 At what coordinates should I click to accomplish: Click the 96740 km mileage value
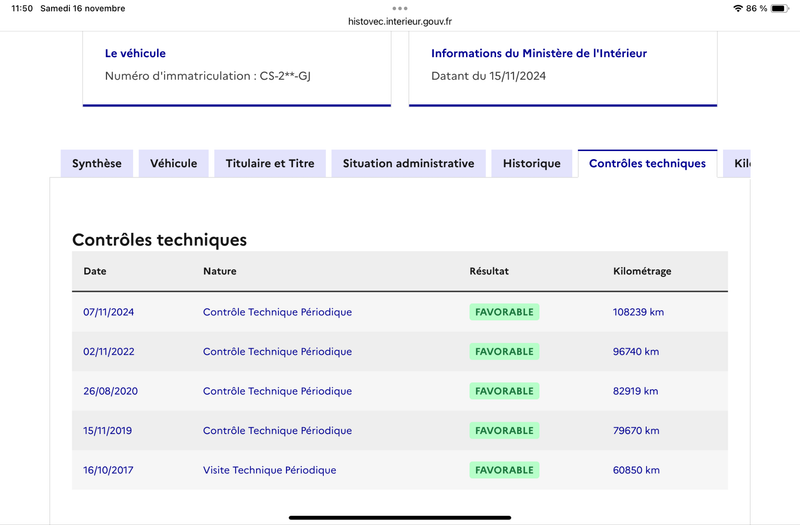point(636,352)
